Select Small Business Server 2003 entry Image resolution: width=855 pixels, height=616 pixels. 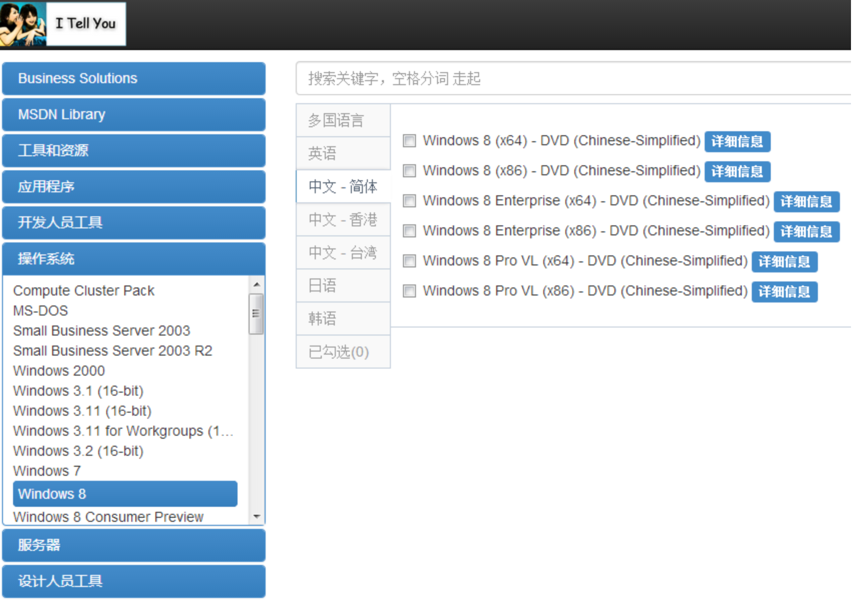tap(102, 331)
